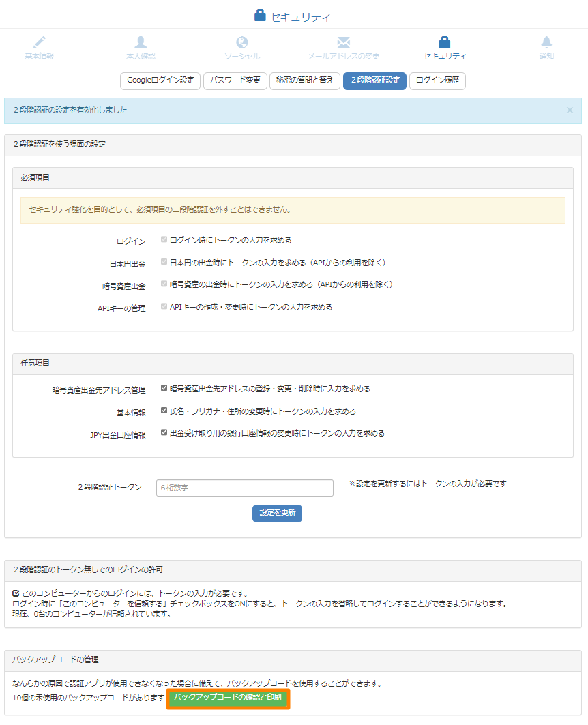Click the 任意項目 panel header
The width and height of the screenshot is (588, 725).
click(x=293, y=364)
